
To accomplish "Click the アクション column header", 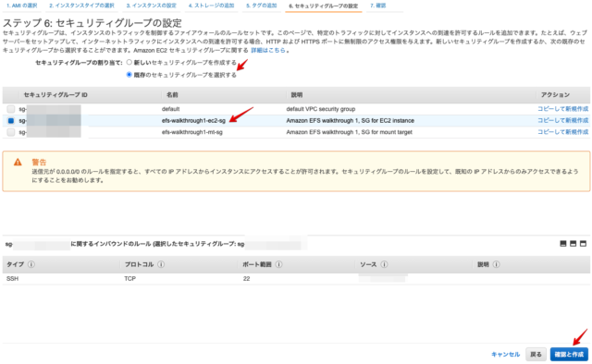I will [x=555, y=94].
